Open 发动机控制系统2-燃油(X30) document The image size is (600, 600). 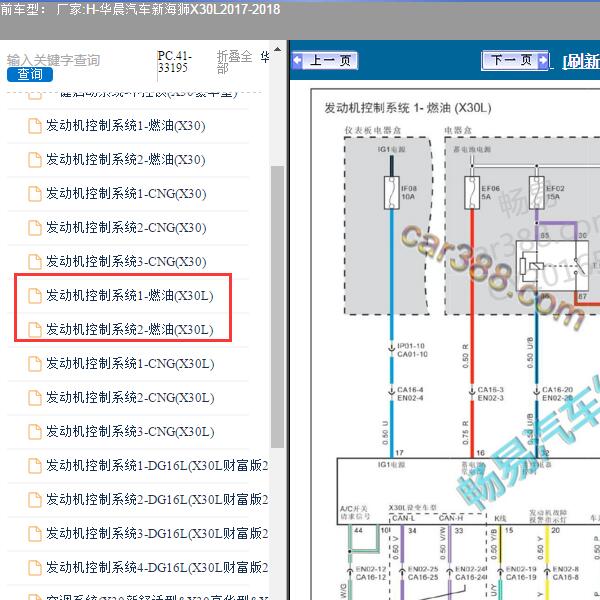click(126, 160)
